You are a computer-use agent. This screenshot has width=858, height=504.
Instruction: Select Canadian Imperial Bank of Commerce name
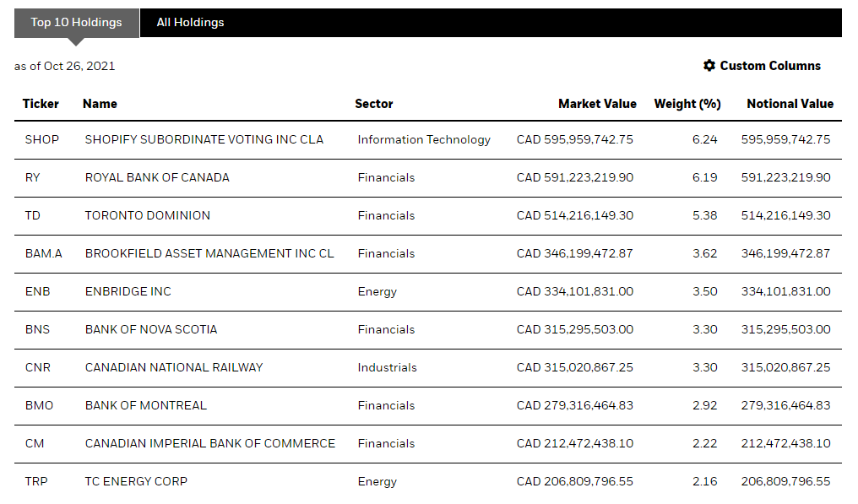210,443
